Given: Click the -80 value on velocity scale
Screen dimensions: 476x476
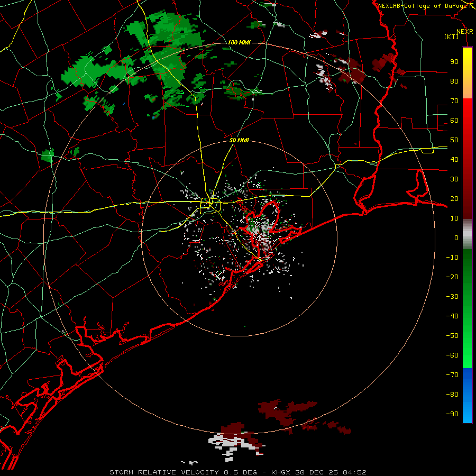Looking at the screenshot, I should tap(452, 395).
